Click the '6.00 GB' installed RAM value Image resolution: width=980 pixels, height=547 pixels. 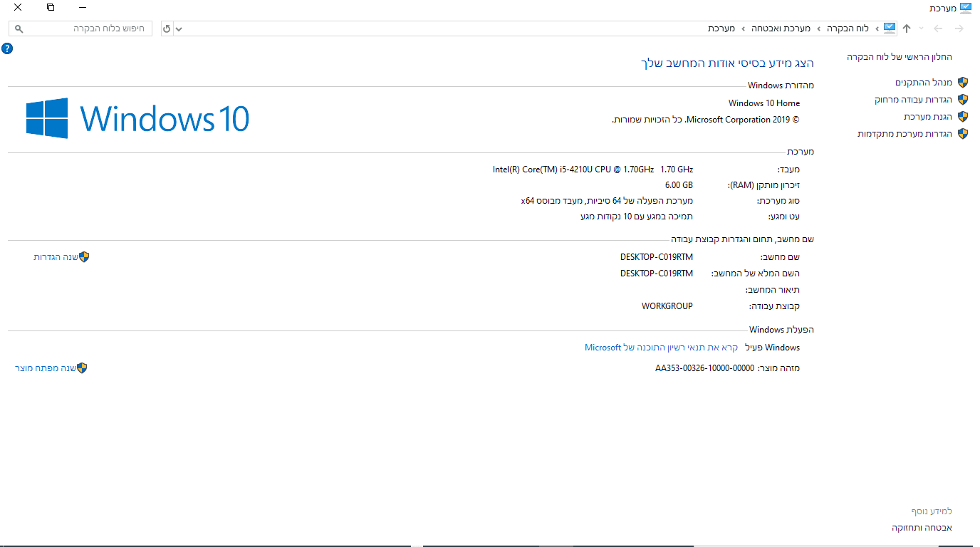pos(679,185)
